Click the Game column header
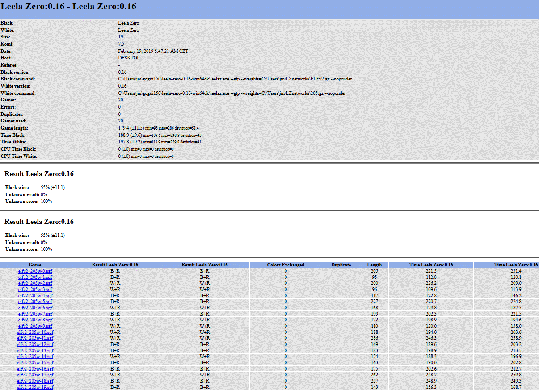The height and width of the screenshot is (392, 539). click(x=35, y=265)
